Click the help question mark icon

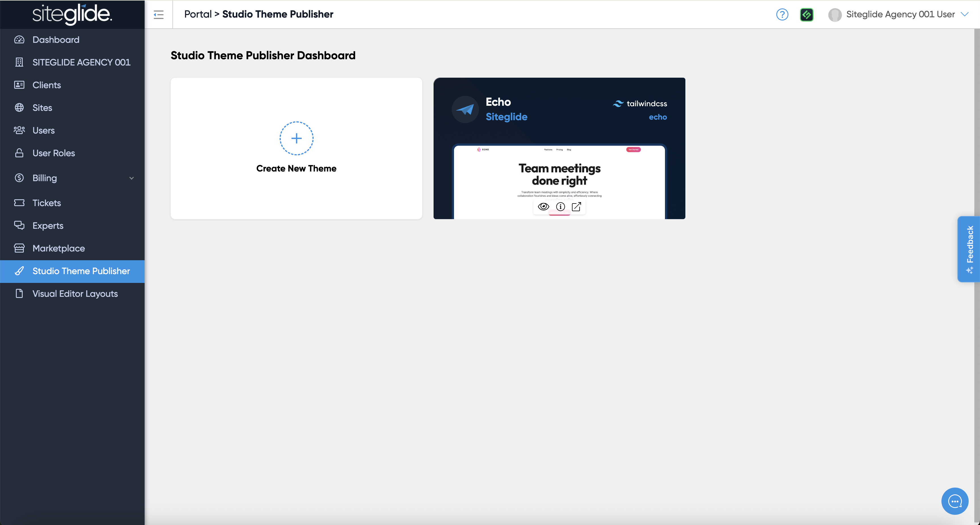point(782,14)
